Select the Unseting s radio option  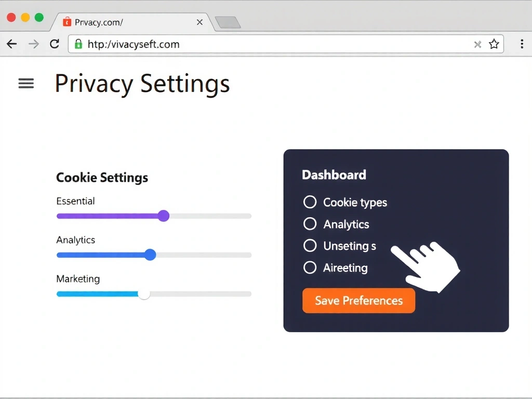[310, 246]
